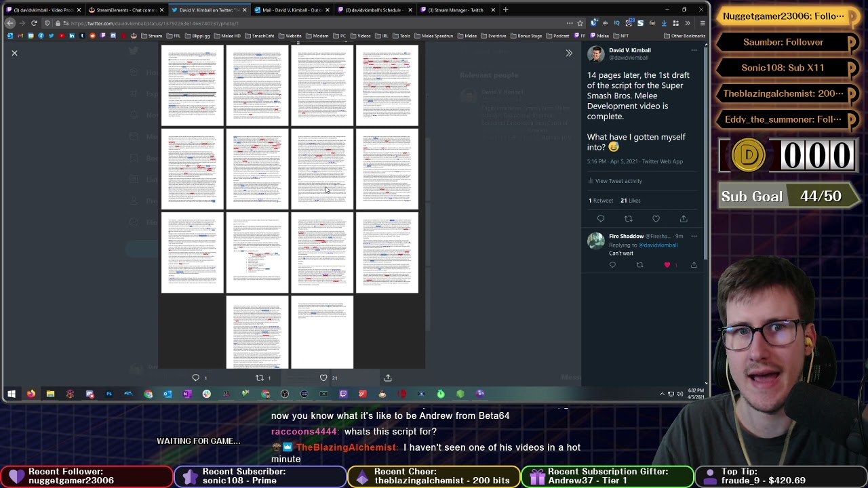Open the Melee HD bookmarks folder

point(227,36)
